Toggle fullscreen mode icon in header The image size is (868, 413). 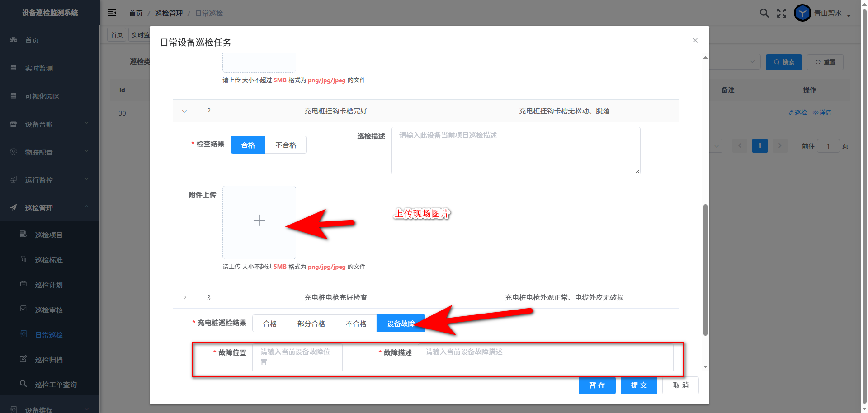[x=781, y=13]
